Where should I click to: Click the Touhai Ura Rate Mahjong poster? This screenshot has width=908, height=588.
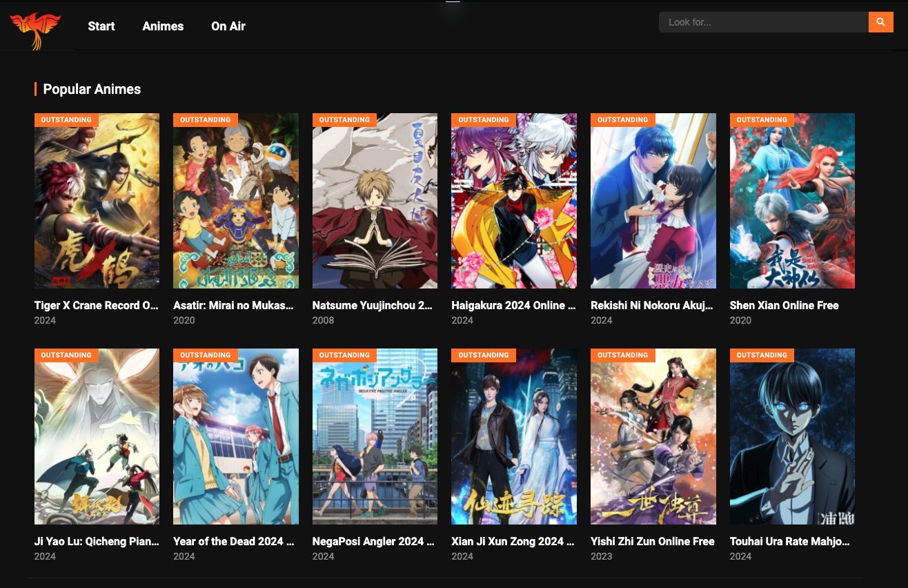pyautogui.click(x=792, y=435)
